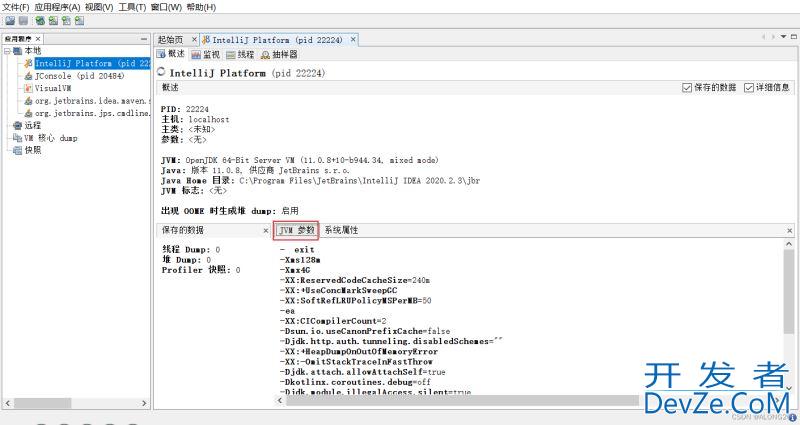Switch to the 抽样器 tab
800x425 pixels.
279,54
